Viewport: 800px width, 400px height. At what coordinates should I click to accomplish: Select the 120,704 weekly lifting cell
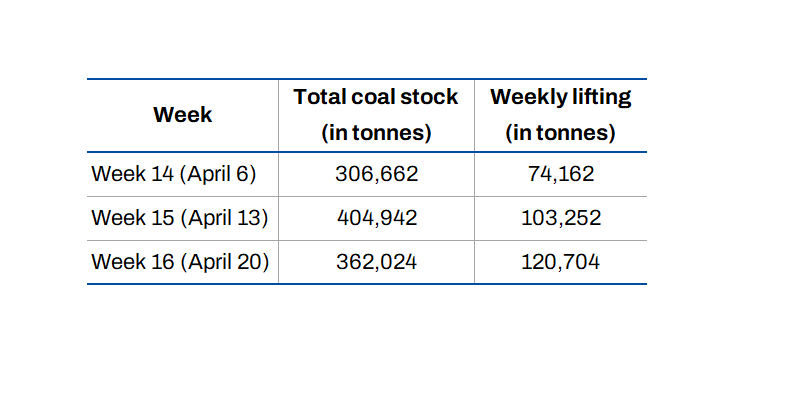pos(560,262)
